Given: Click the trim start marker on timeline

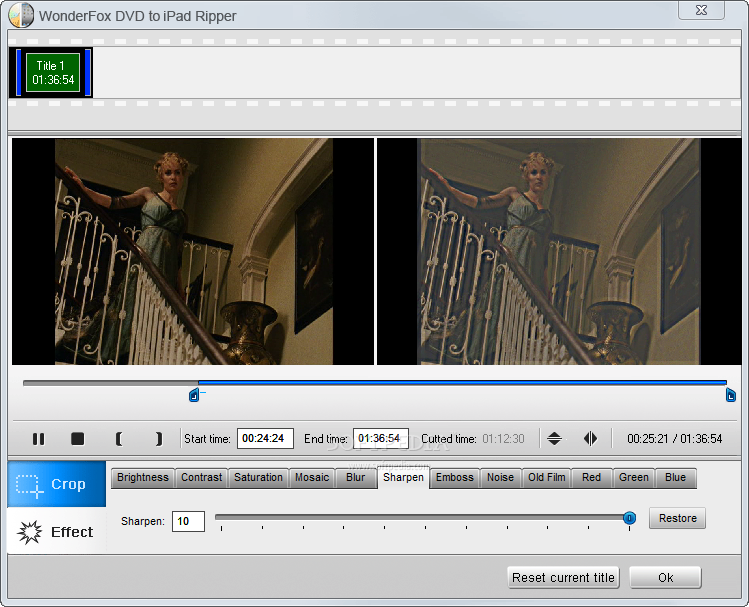Looking at the screenshot, I should [194, 395].
